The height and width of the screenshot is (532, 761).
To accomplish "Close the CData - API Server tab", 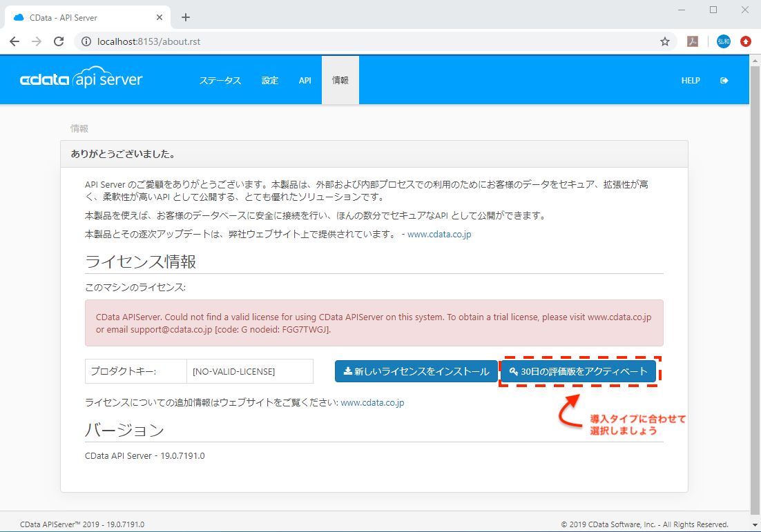I will point(160,17).
